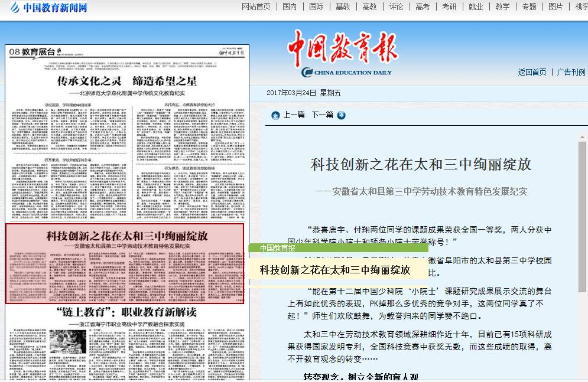588x382 pixels.
Task: Click the next article arrow icon
Action: point(341,115)
